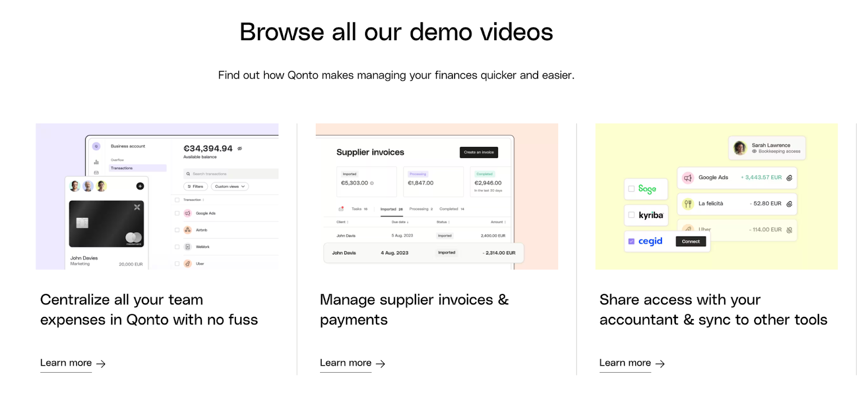Open the Imported €5,303.00 summary card
868x396 pixels.
pos(366,182)
